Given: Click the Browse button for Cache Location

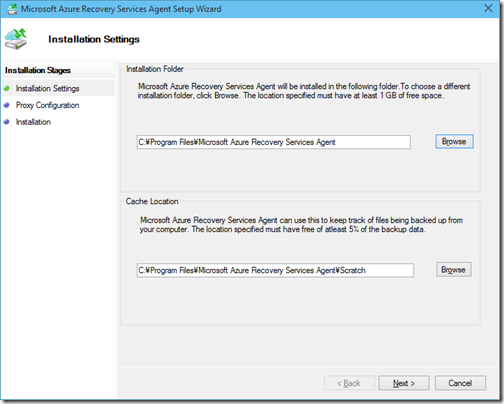Looking at the screenshot, I should point(454,269).
